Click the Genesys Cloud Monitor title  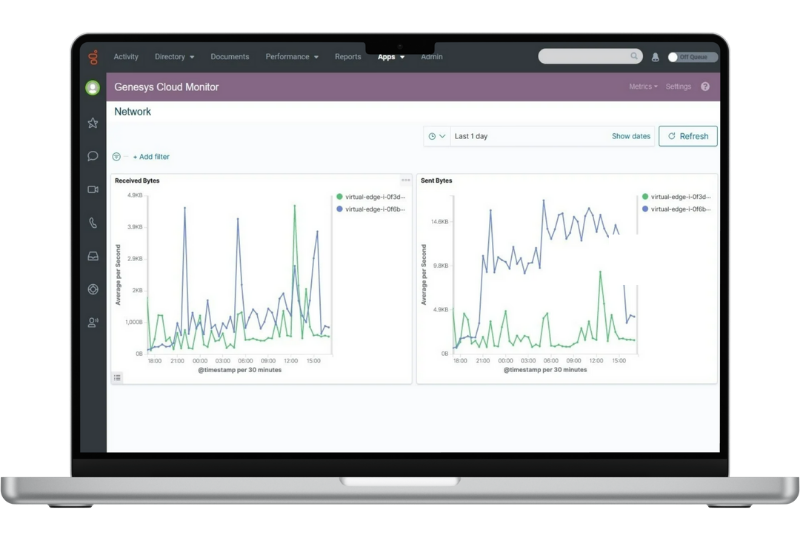click(x=166, y=87)
